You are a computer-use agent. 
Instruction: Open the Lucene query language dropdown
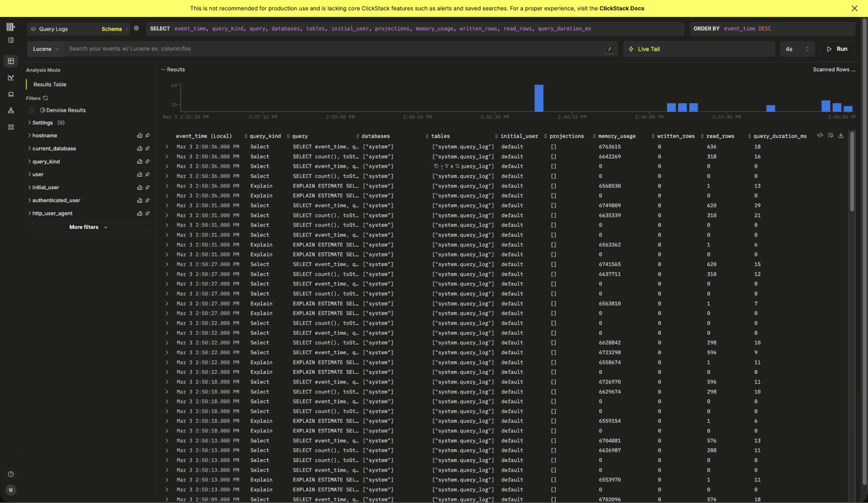(x=46, y=49)
